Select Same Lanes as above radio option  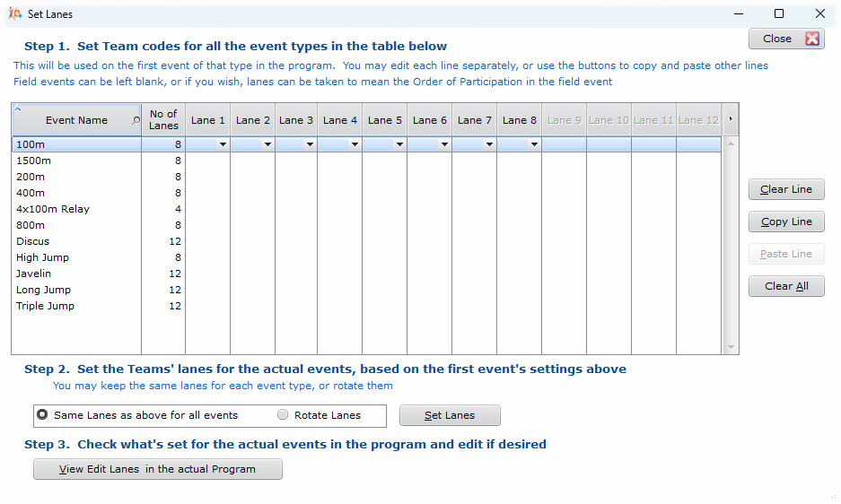click(x=42, y=415)
